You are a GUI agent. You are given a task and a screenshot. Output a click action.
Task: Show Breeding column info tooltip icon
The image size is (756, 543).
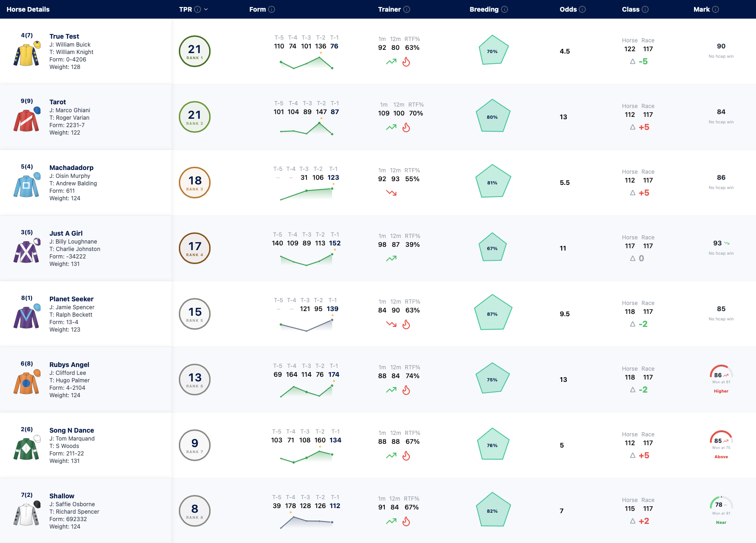504,9
